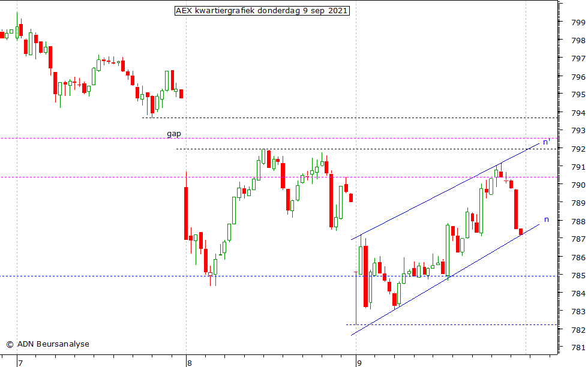Click the price axis label 782
Viewport: 588px width, 367px height.
pos(578,330)
